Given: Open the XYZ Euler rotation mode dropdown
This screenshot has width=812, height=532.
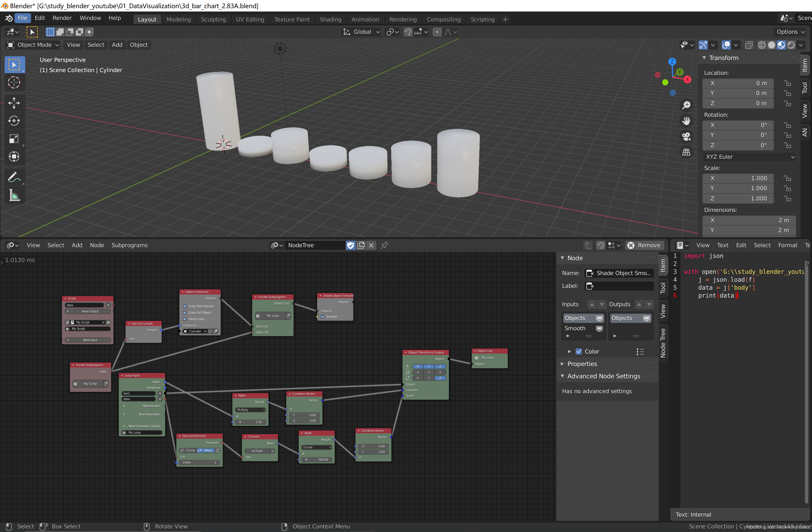Looking at the screenshot, I should [749, 157].
